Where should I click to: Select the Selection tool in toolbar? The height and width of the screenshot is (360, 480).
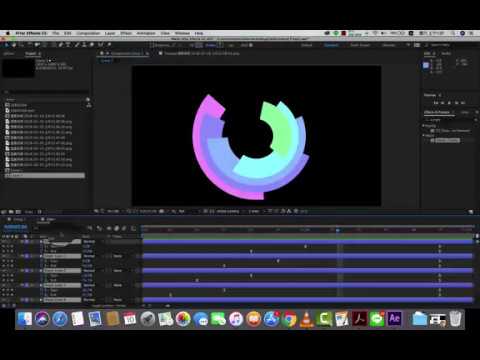[6, 45]
